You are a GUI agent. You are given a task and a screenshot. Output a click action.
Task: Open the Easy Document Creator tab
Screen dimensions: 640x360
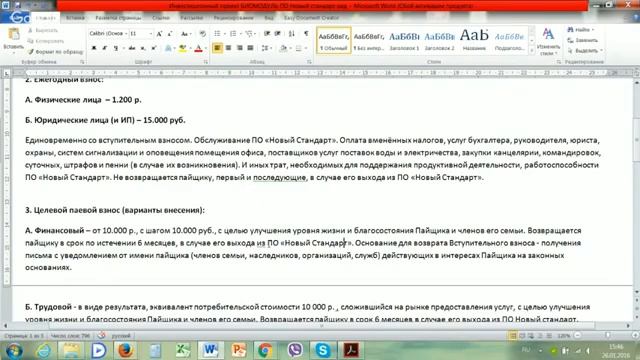click(x=311, y=18)
